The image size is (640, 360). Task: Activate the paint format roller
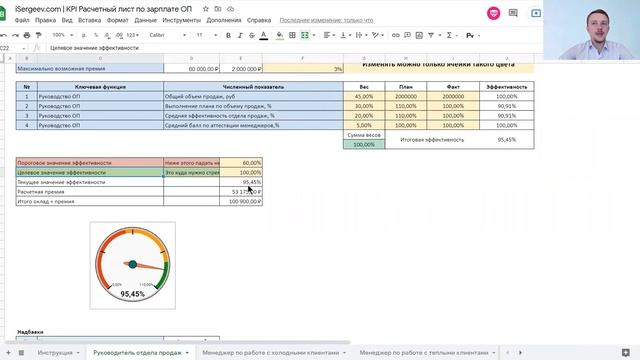coord(39,36)
